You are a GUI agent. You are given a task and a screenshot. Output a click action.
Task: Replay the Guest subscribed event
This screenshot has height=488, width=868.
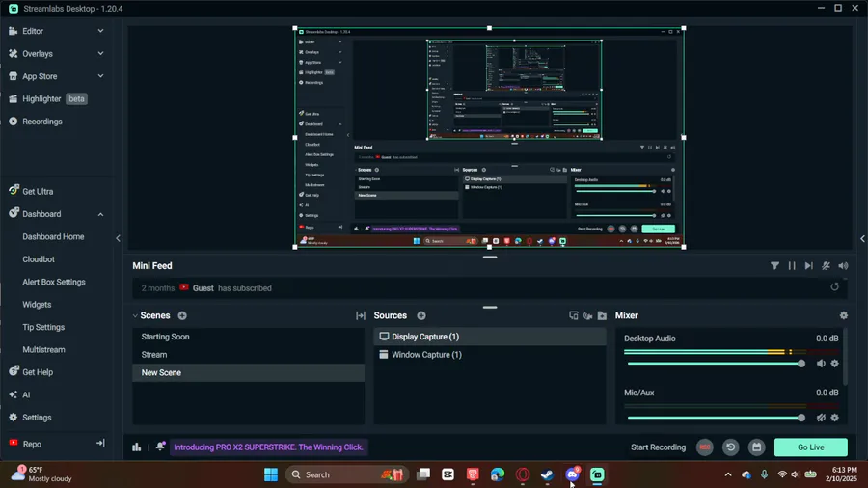tap(834, 286)
